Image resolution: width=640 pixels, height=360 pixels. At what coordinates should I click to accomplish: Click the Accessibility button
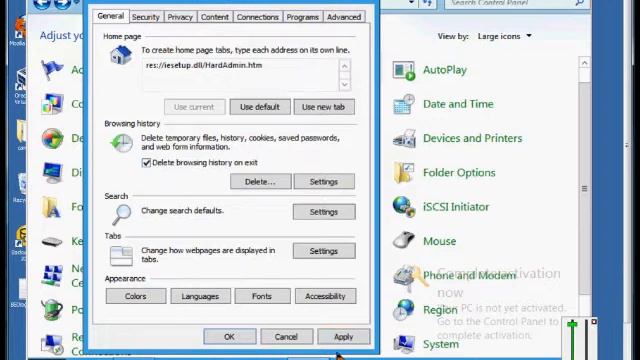(x=325, y=296)
